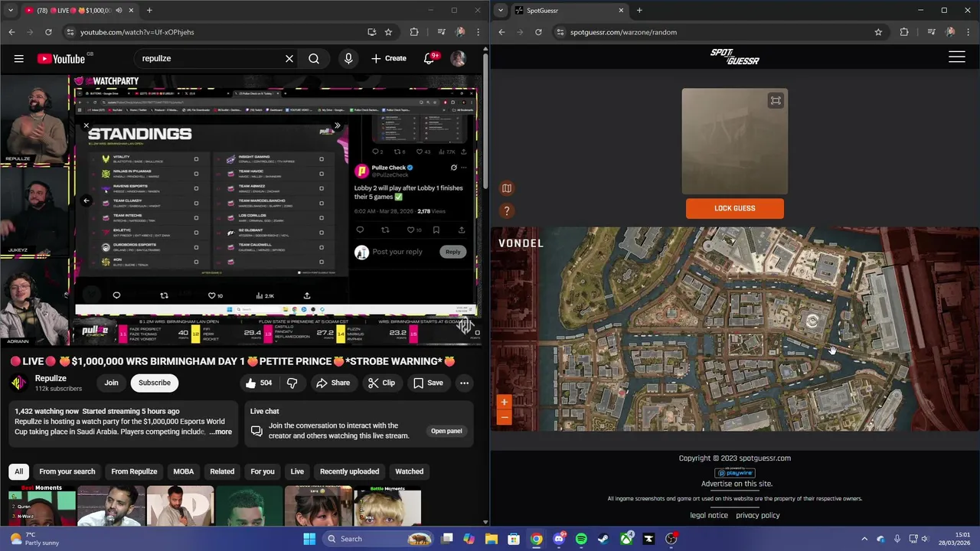Bookmark the SpotGuessr page with star
This screenshot has width=980, height=551.
tap(878, 32)
